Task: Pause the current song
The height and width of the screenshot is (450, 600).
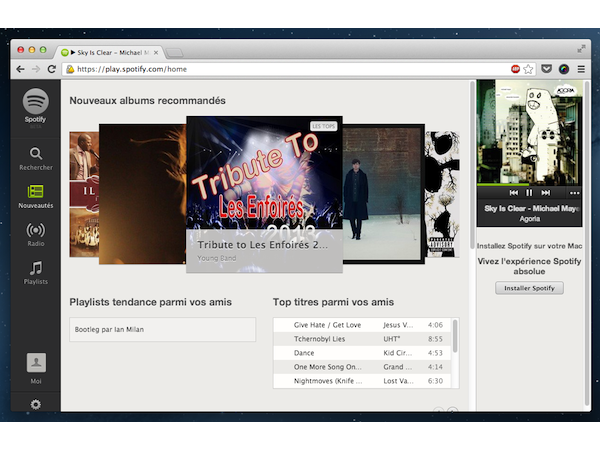Action: point(529,193)
